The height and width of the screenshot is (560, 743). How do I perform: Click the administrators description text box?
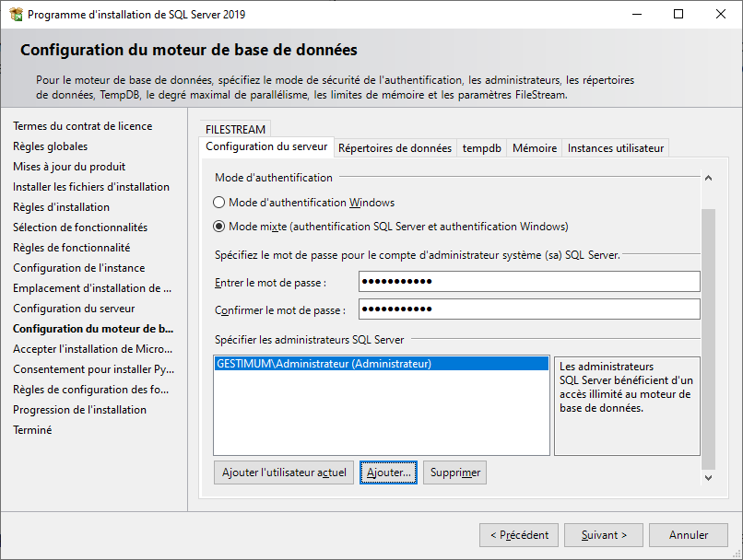pyautogui.click(x=627, y=406)
